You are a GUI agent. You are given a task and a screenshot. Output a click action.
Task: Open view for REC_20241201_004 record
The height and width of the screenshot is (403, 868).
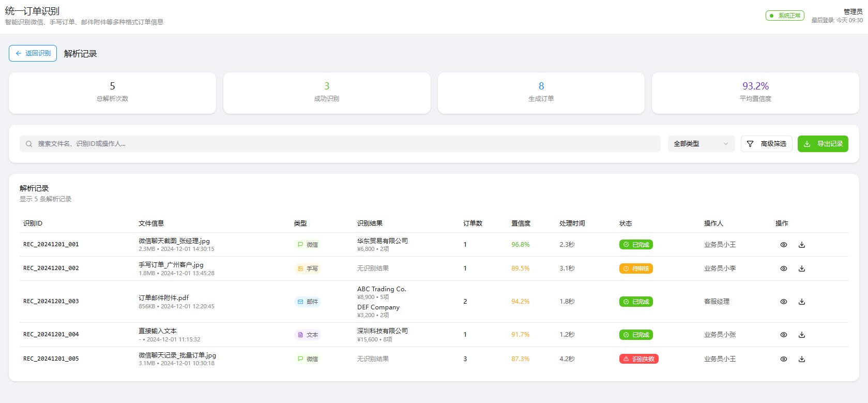783,335
